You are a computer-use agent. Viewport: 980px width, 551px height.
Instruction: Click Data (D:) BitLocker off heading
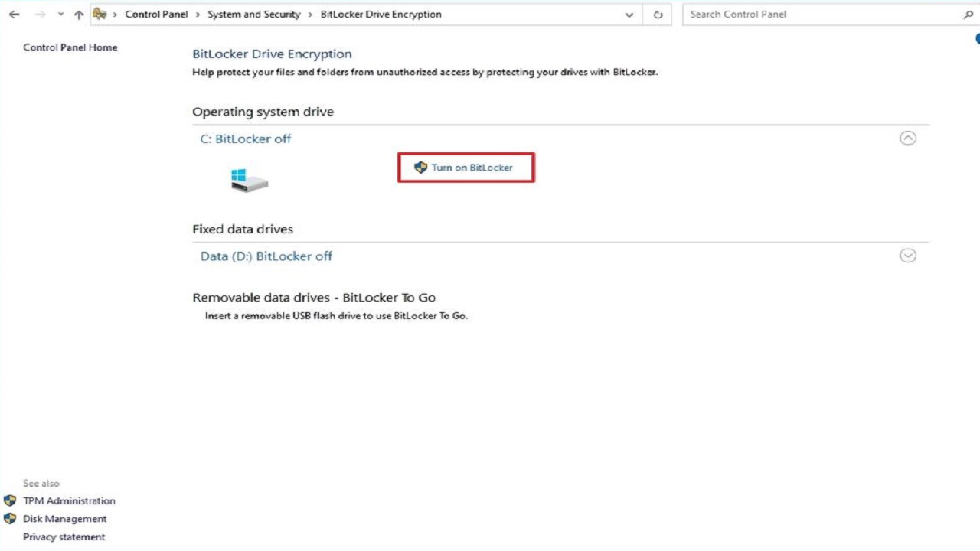[266, 256]
